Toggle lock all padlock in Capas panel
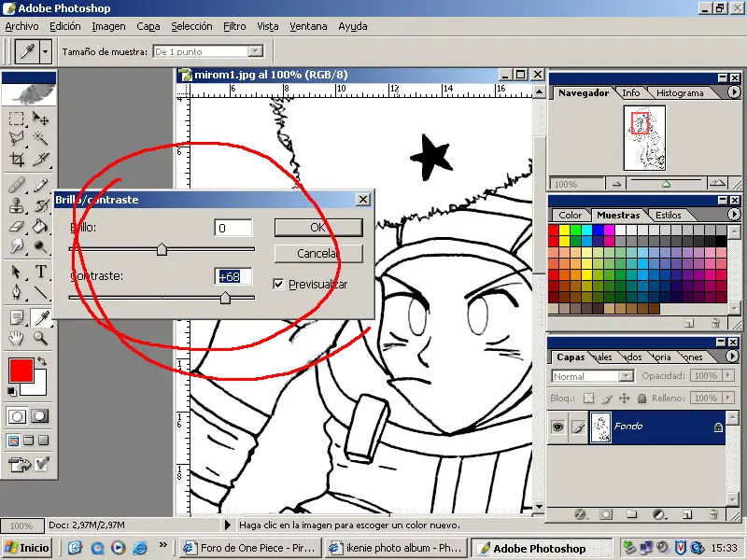Screen dimensions: 747x560 (x=641, y=399)
